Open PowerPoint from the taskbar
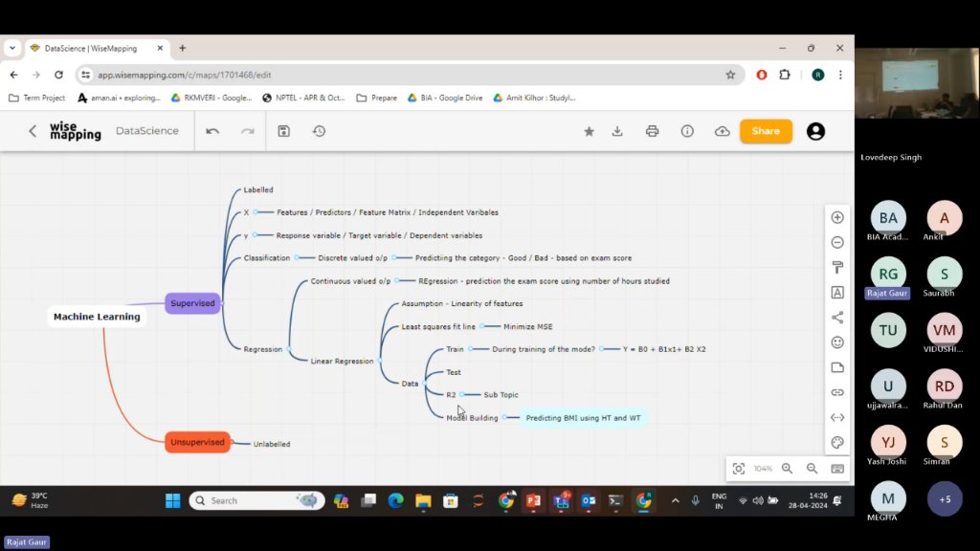Screen dimensions: 980x551 [x=533, y=500]
